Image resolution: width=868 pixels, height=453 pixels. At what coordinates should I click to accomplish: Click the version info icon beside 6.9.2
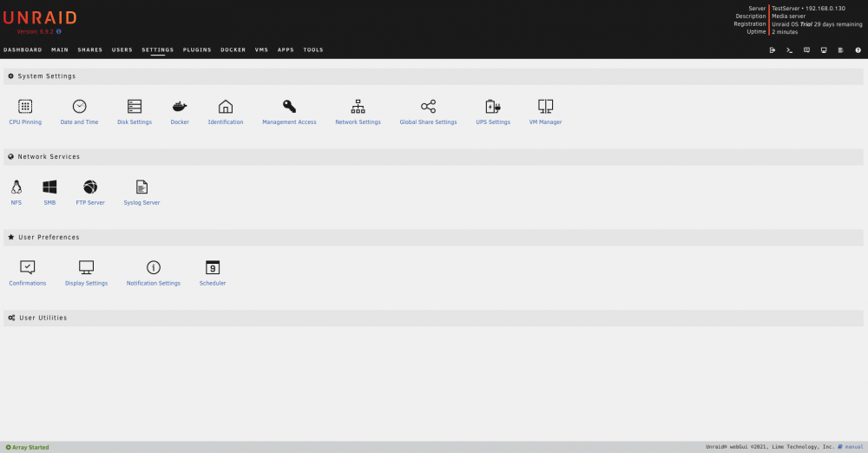tap(59, 31)
